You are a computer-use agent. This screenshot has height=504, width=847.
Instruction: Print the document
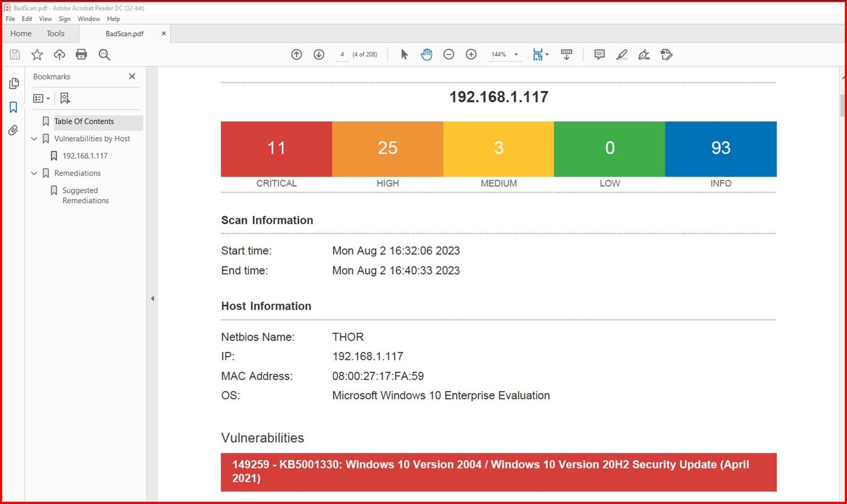pos(82,55)
